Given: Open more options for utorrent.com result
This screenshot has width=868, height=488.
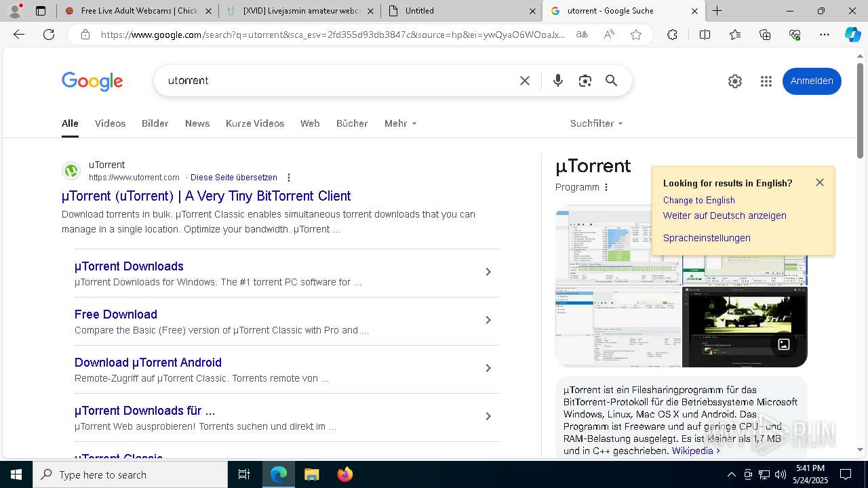Looking at the screenshot, I should tap(289, 178).
